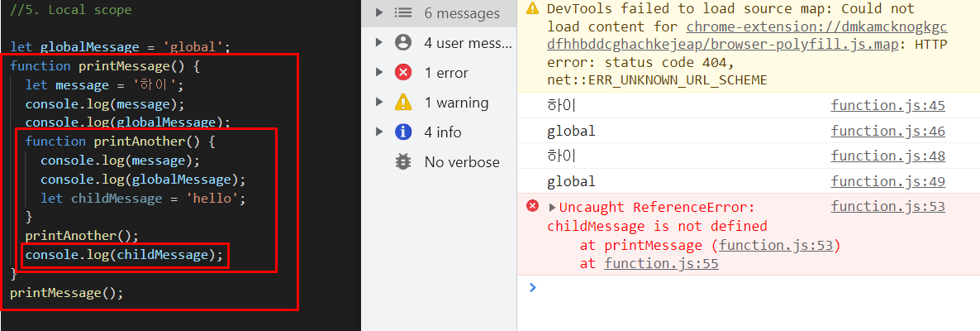Click the '하이' output at function.js:48

click(x=561, y=156)
